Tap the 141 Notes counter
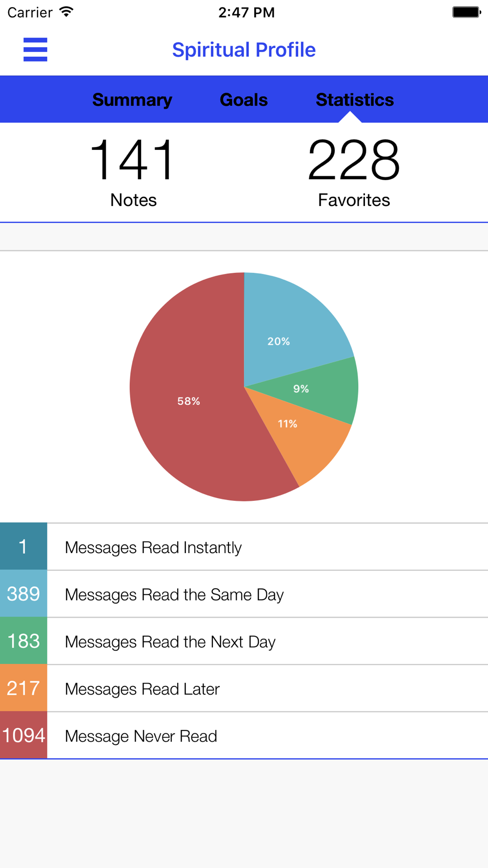Image resolution: width=488 pixels, height=868 pixels. pos(133,172)
